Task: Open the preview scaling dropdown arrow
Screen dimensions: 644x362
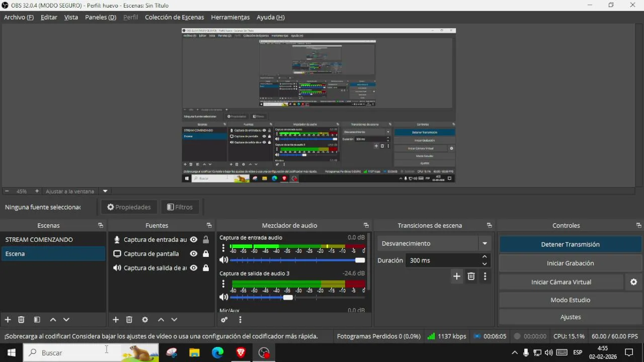Action: coord(105,191)
